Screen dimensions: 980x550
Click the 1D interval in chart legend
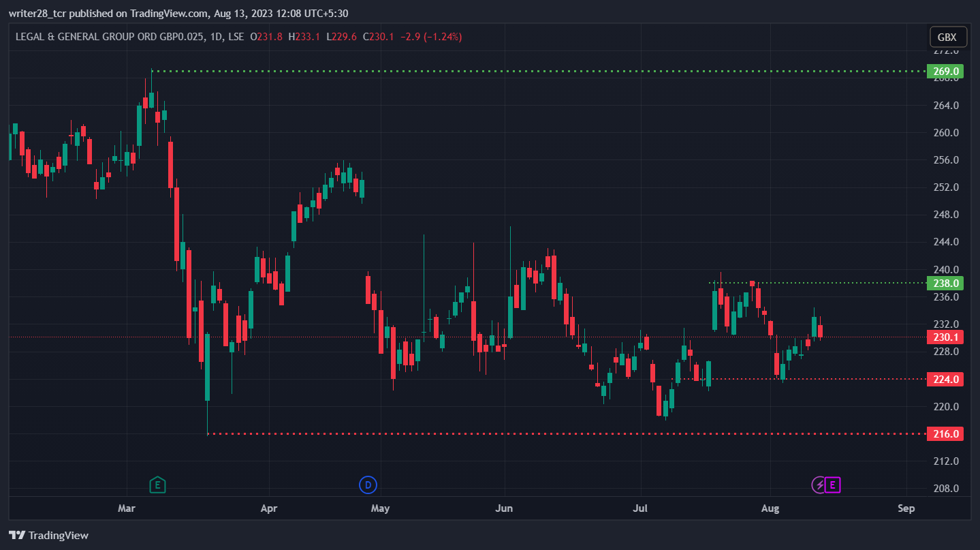click(217, 37)
